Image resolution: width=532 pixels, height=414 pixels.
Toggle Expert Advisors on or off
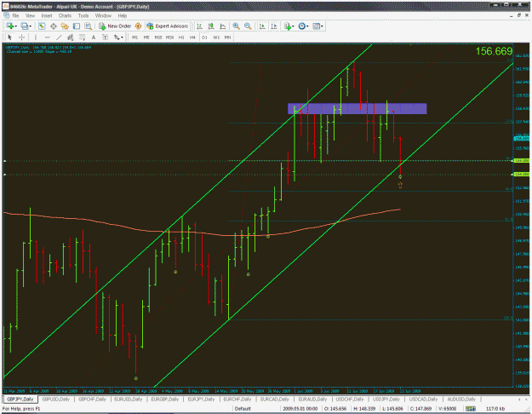coord(168,26)
